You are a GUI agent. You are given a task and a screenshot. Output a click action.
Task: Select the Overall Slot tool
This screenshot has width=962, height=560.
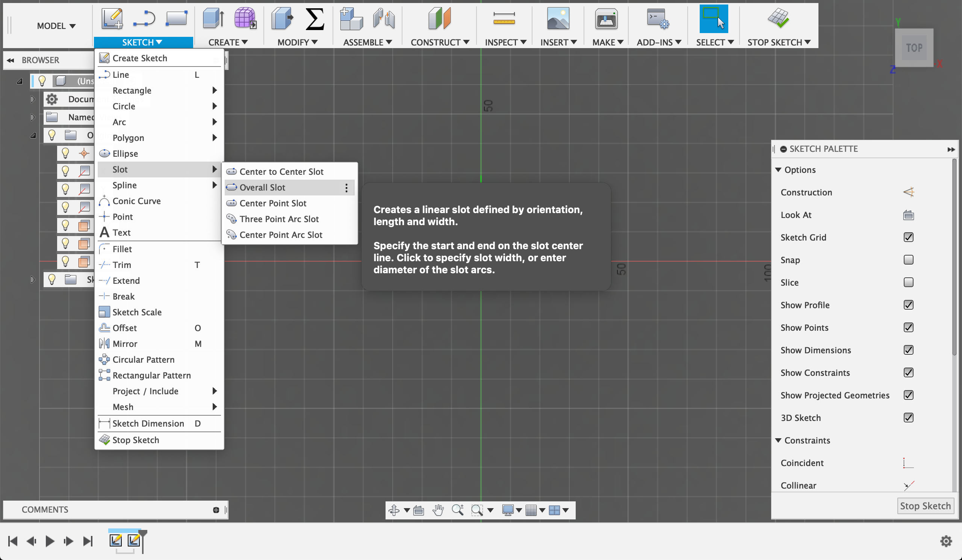click(262, 187)
